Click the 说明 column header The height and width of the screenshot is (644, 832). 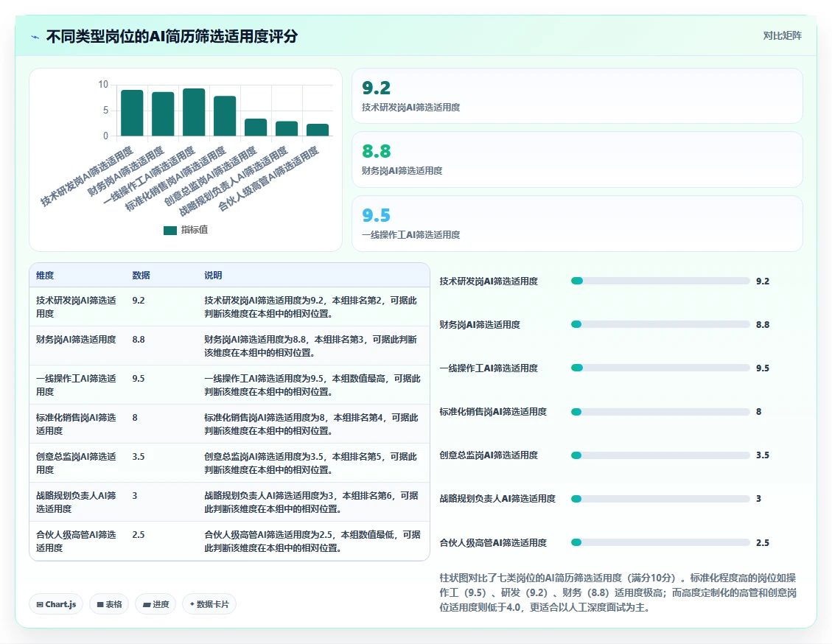point(213,276)
